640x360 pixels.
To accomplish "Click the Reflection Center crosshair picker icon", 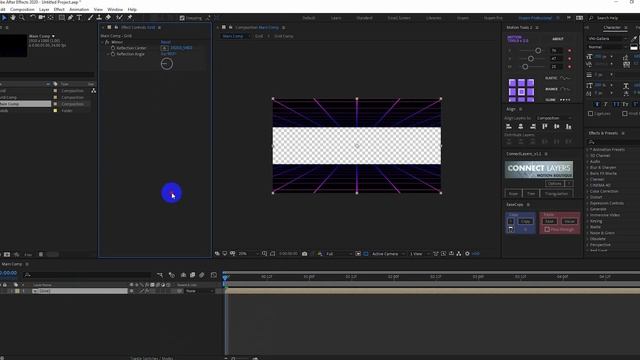I will (164, 48).
